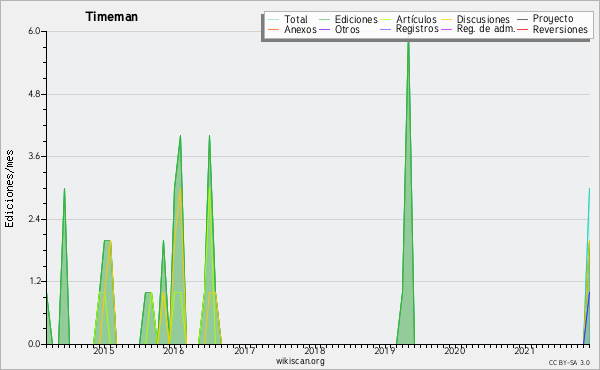Click the CC BY-SA 3.0 license text
Image resolution: width=600 pixels, height=370 pixels.
click(x=569, y=363)
